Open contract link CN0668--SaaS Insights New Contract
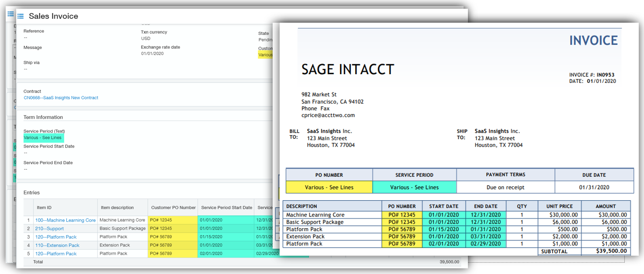This screenshot has width=644, height=274. 61,98
